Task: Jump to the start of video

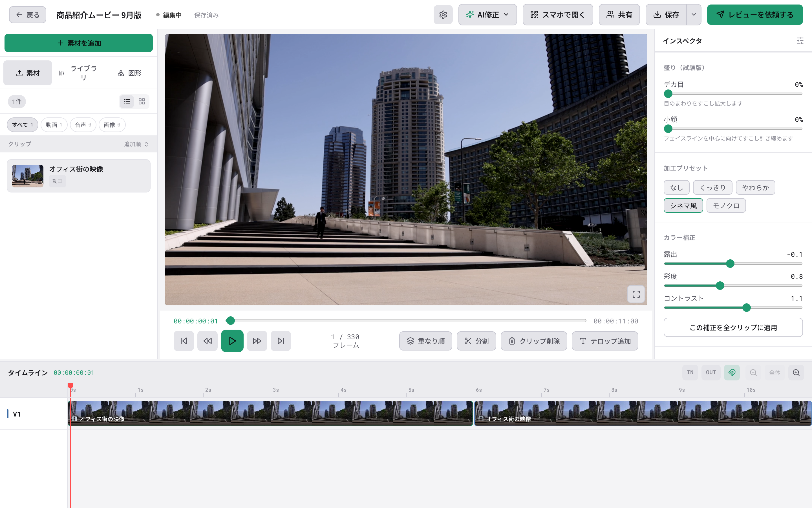Action: click(x=184, y=341)
